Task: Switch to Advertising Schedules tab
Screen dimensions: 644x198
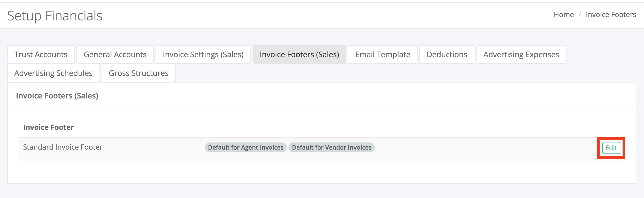Action: click(54, 73)
